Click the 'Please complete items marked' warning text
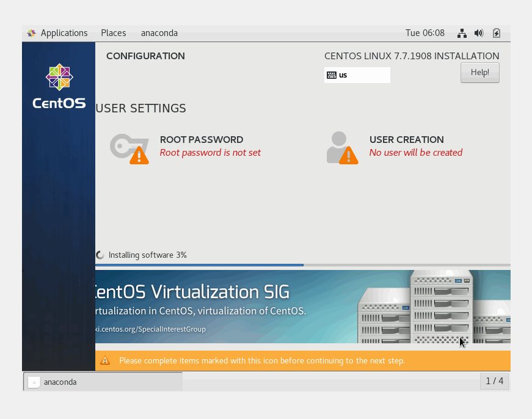 (x=262, y=360)
